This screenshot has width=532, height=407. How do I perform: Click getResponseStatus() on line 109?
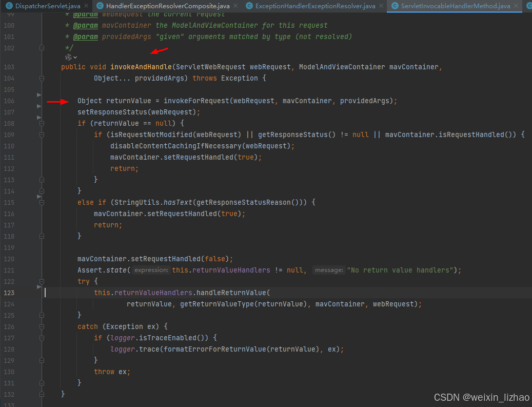click(x=297, y=135)
